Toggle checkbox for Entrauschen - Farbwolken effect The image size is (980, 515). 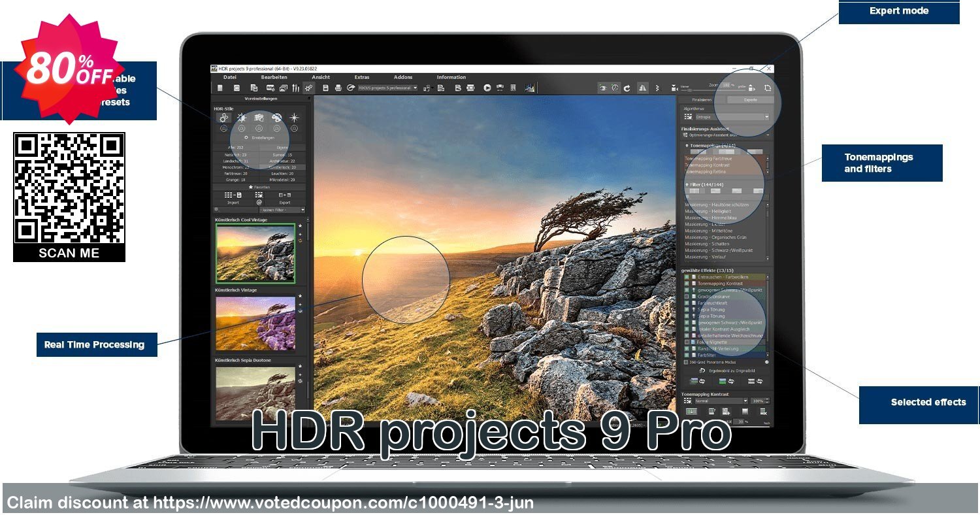687,277
